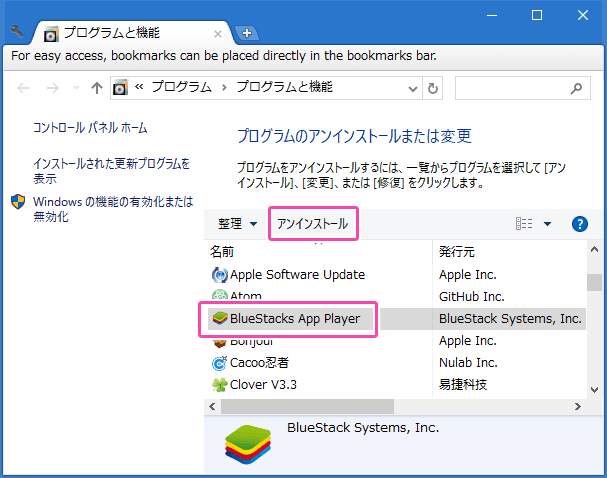Go forward with the right arrow
The width and height of the screenshot is (607, 478).
[53, 88]
